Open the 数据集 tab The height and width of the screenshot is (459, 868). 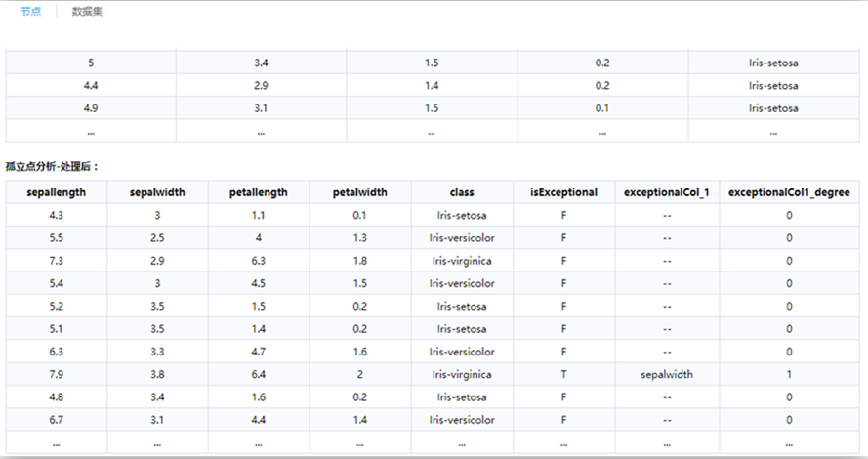(88, 12)
